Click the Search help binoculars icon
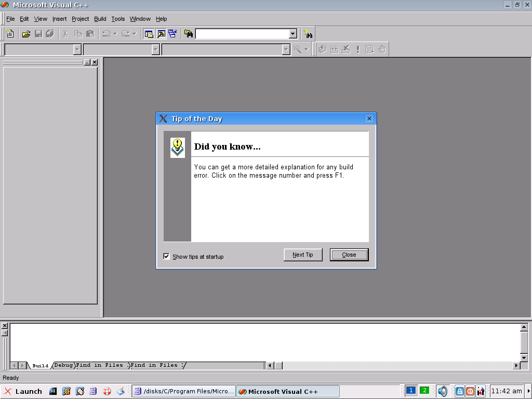Image resolution: width=532 pixels, height=399 pixels. [308, 34]
